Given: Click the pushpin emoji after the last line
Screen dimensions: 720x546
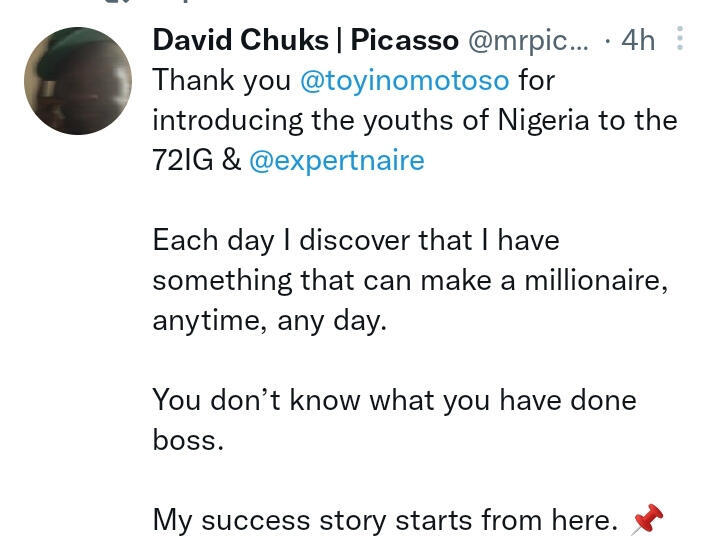Looking at the screenshot, I should (x=646, y=519).
